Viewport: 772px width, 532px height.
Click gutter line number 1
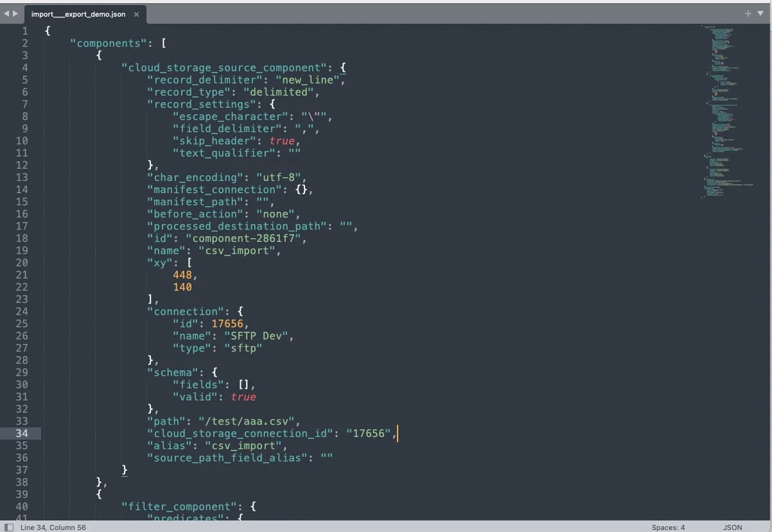(x=25, y=31)
